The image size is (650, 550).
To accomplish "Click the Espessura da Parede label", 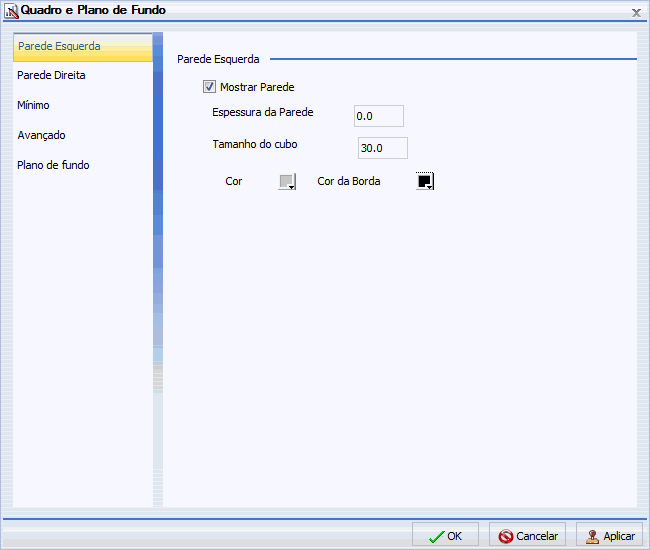I will [263, 112].
